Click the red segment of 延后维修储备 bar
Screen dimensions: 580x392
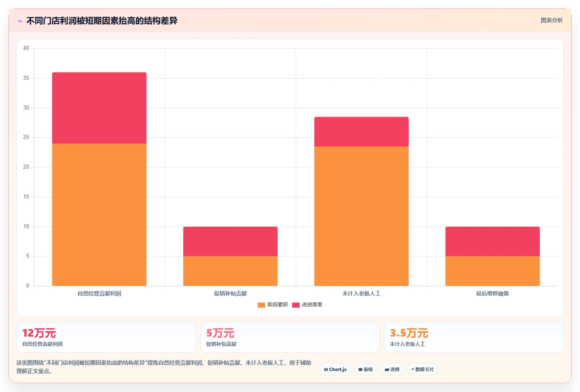click(492, 241)
